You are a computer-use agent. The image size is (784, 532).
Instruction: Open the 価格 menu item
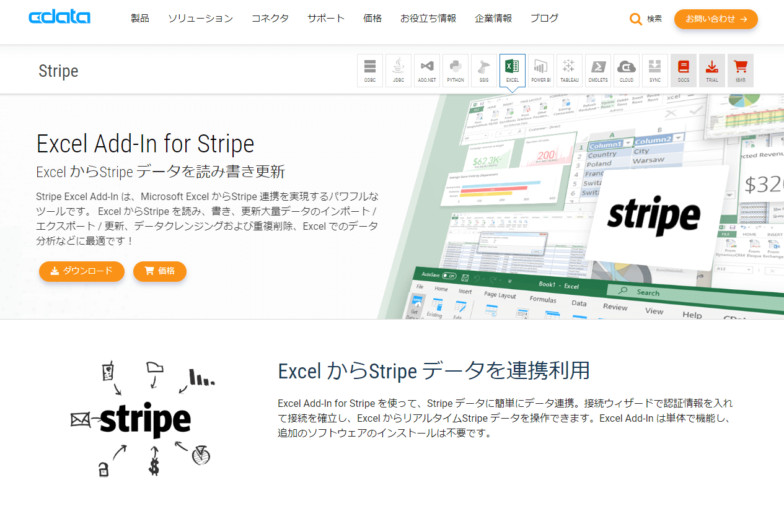[x=372, y=19]
